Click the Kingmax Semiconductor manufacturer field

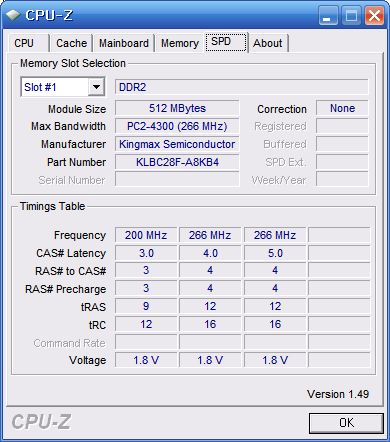click(x=177, y=144)
